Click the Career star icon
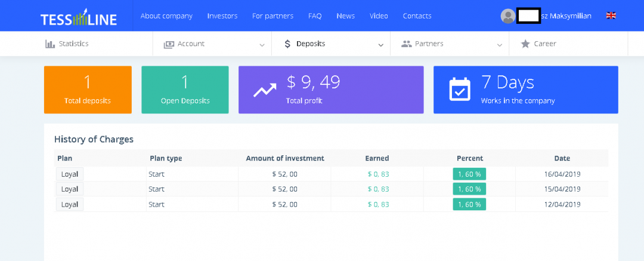 click(525, 44)
